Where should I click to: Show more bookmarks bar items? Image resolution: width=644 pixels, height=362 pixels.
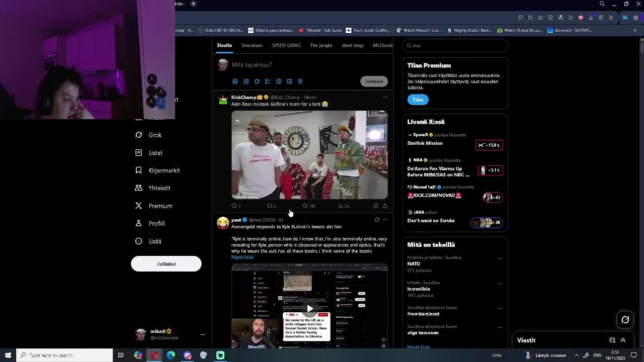[635, 30]
